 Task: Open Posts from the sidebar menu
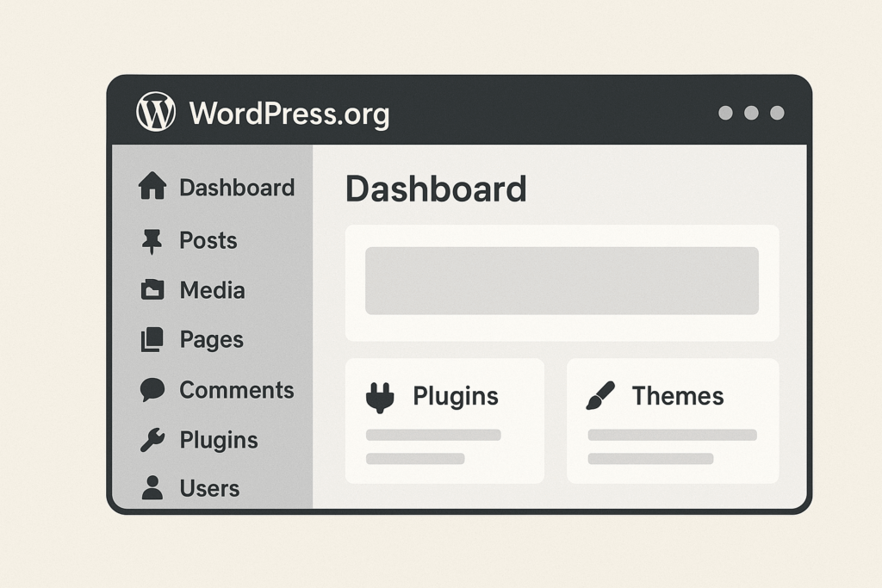click(x=208, y=241)
